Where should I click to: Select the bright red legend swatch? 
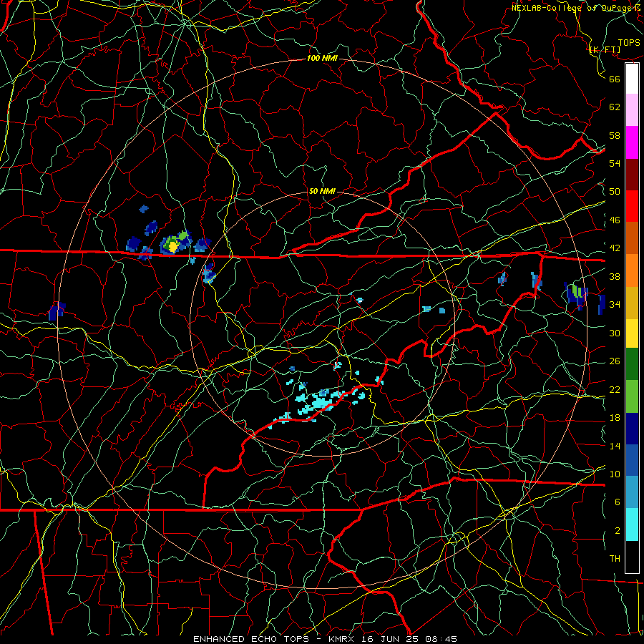632,206
